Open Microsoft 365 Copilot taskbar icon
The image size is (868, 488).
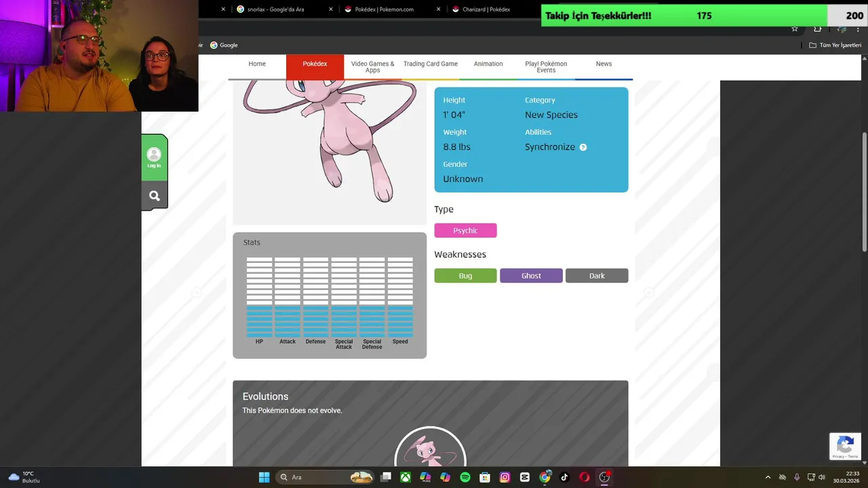pyautogui.click(x=425, y=477)
